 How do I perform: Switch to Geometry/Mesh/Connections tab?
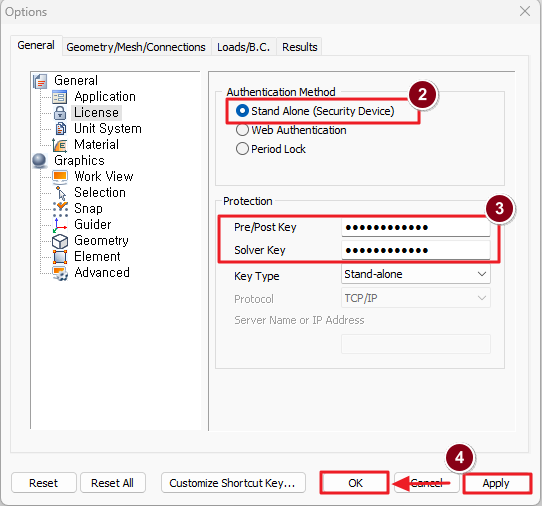(x=136, y=47)
